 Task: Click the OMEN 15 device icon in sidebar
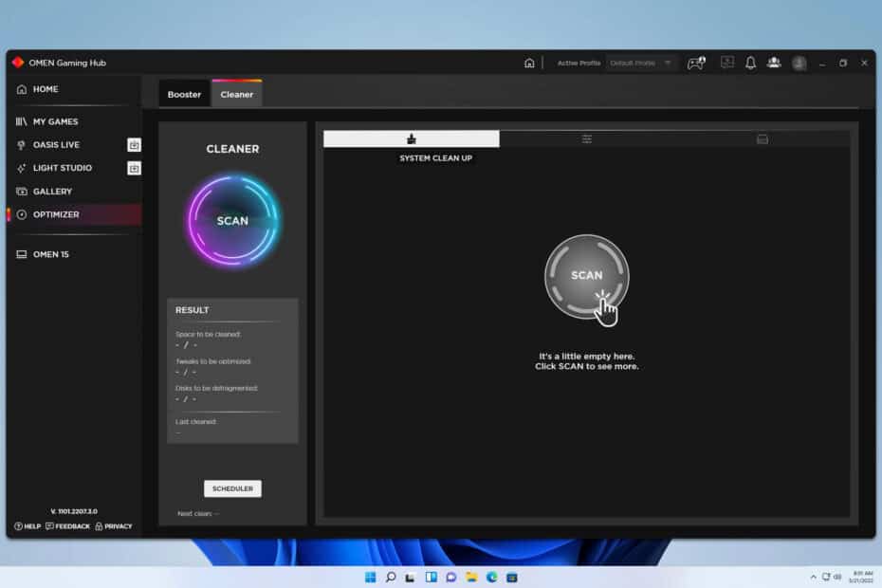21,254
